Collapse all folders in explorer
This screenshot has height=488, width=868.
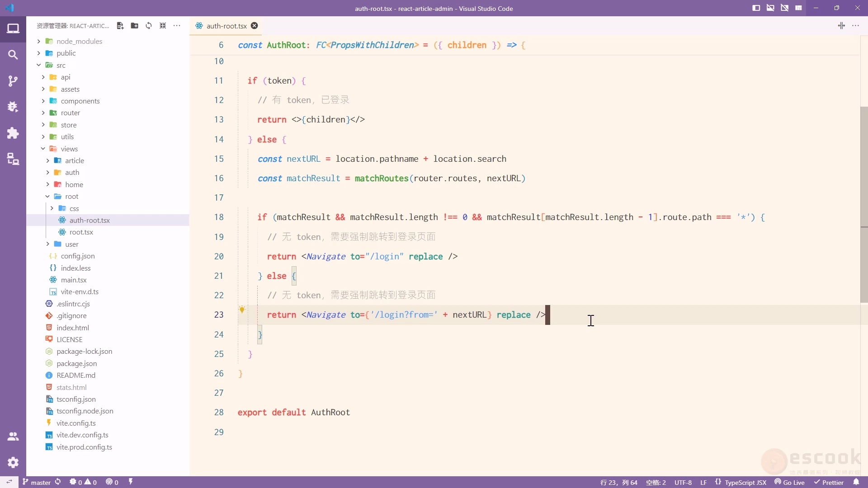163,26
